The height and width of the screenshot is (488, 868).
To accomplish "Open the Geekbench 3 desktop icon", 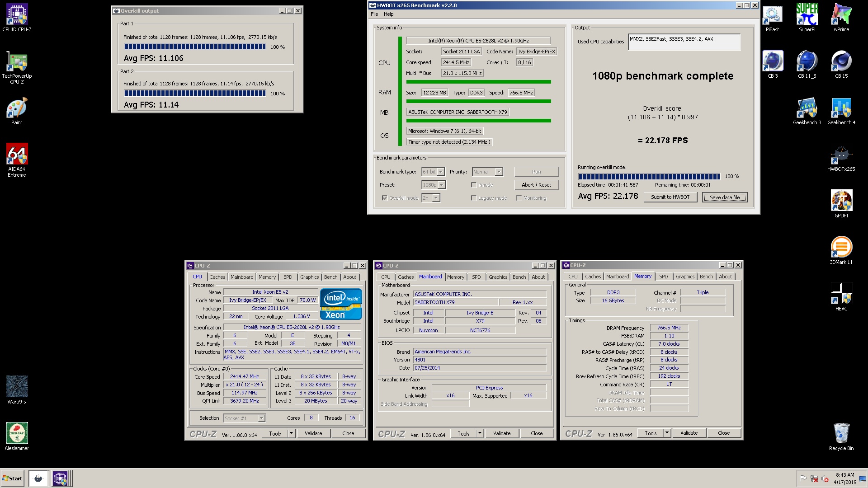I will point(807,111).
